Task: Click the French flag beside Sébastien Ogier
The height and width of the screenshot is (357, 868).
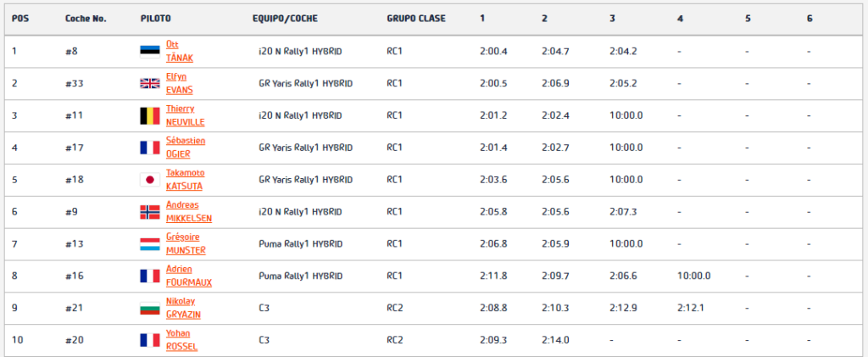Action: pos(149,148)
